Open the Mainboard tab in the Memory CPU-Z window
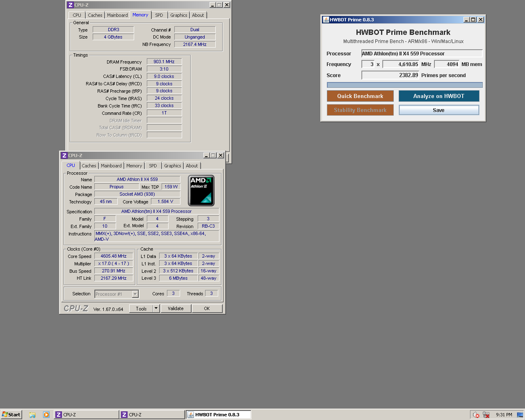The width and height of the screenshot is (525, 420). tap(117, 15)
